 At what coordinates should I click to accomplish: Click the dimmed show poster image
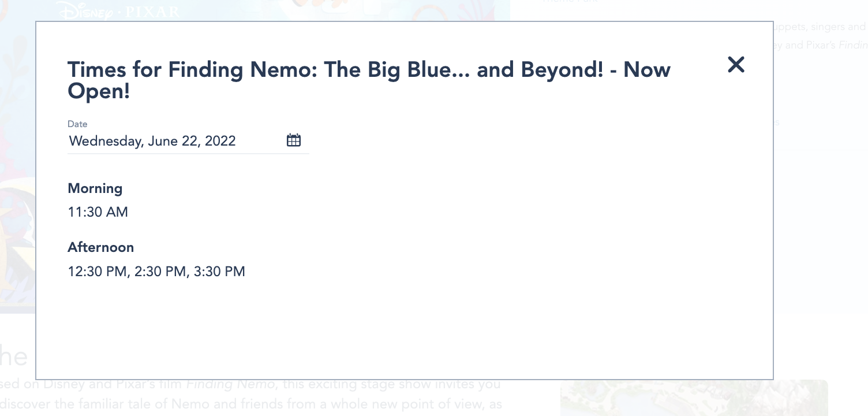click(x=17, y=173)
